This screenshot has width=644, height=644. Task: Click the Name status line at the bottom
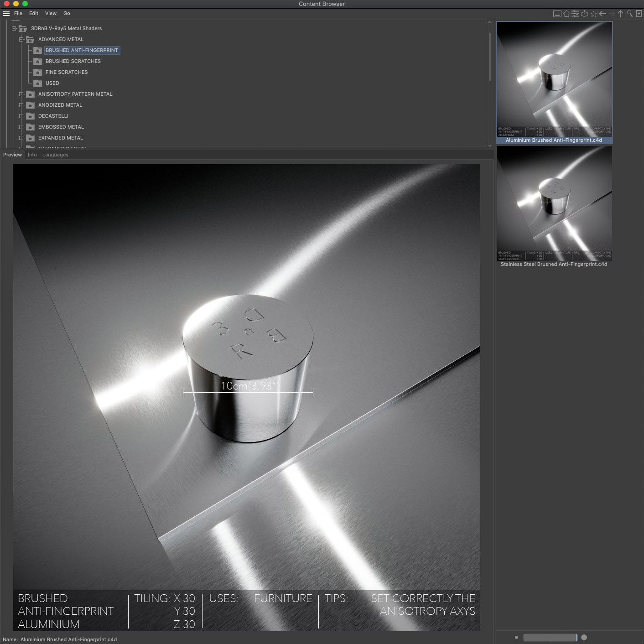pyautogui.click(x=60, y=639)
